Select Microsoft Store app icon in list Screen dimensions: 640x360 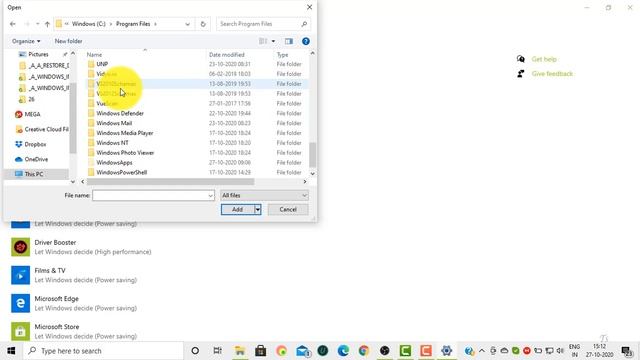click(20, 331)
